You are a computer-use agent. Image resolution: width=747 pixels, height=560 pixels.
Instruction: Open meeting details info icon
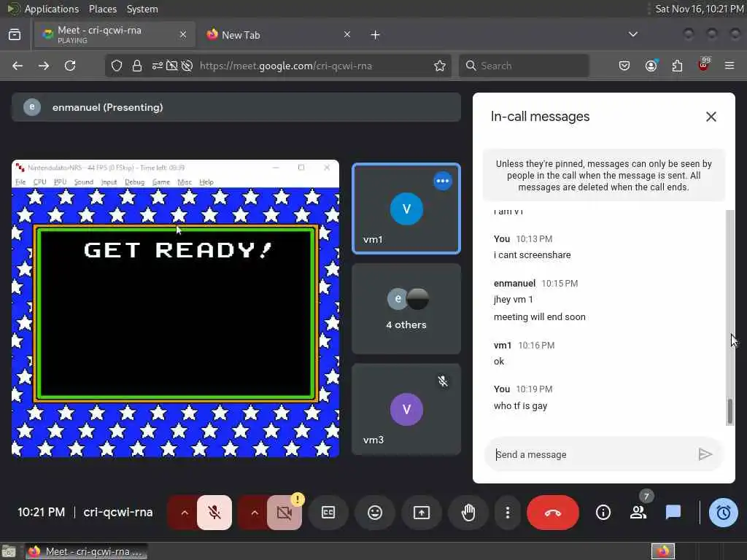coord(603,513)
